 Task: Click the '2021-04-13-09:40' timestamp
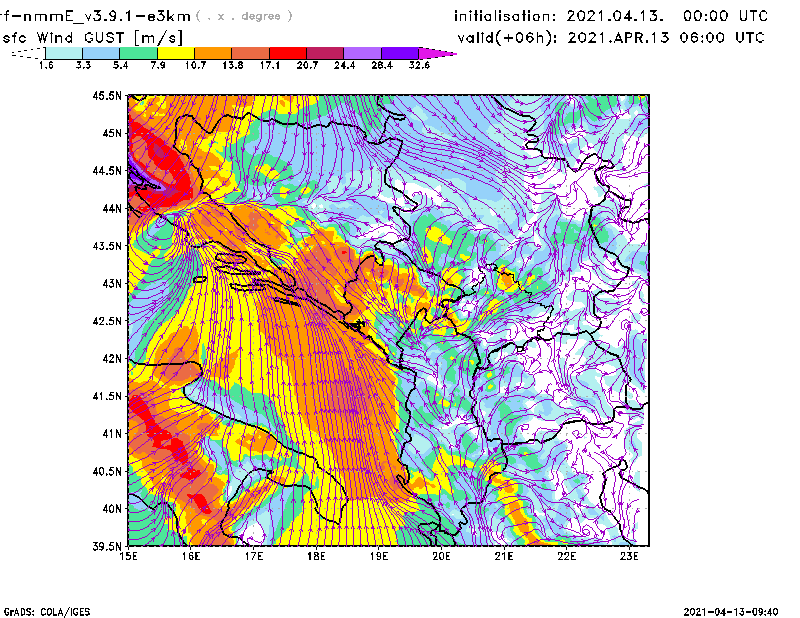click(x=731, y=612)
